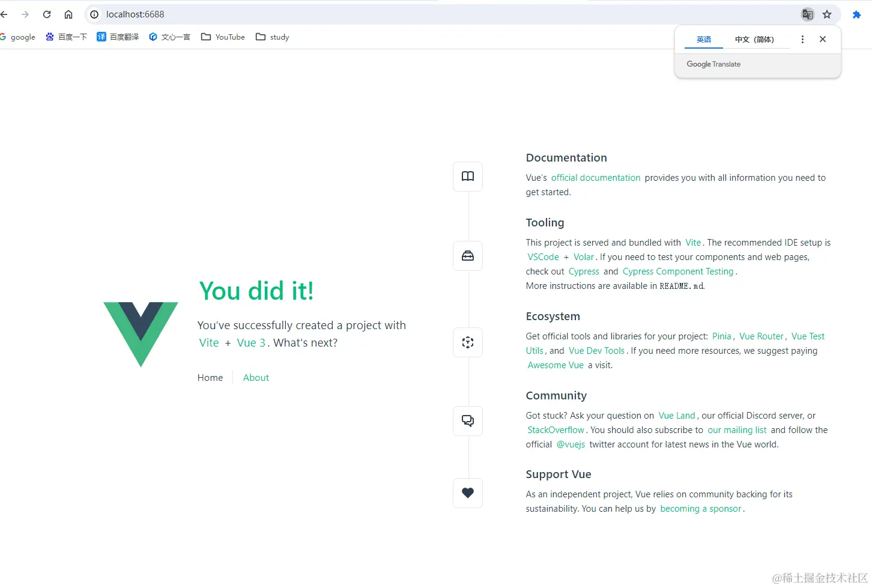Screen dimensions: 872x588
Task: Open the 百度一下 bookmark
Action: pos(66,37)
